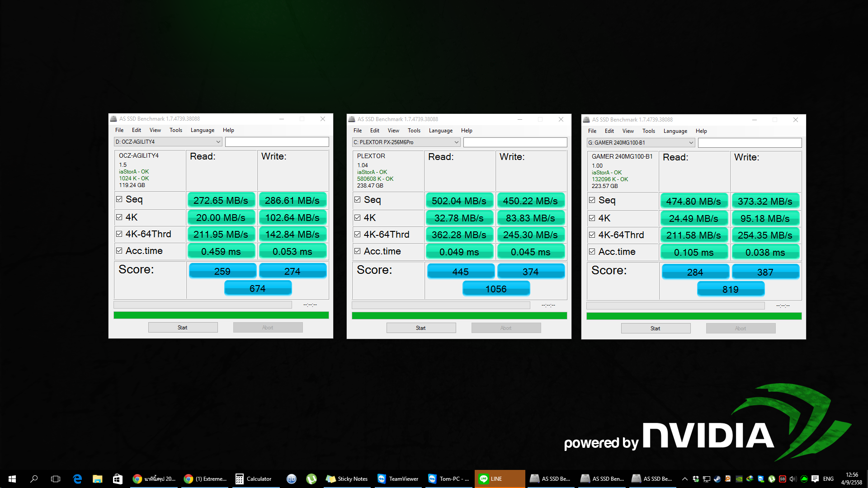868x488 pixels.
Task: Click Start button in the GAMER benchmark window
Action: (656, 328)
